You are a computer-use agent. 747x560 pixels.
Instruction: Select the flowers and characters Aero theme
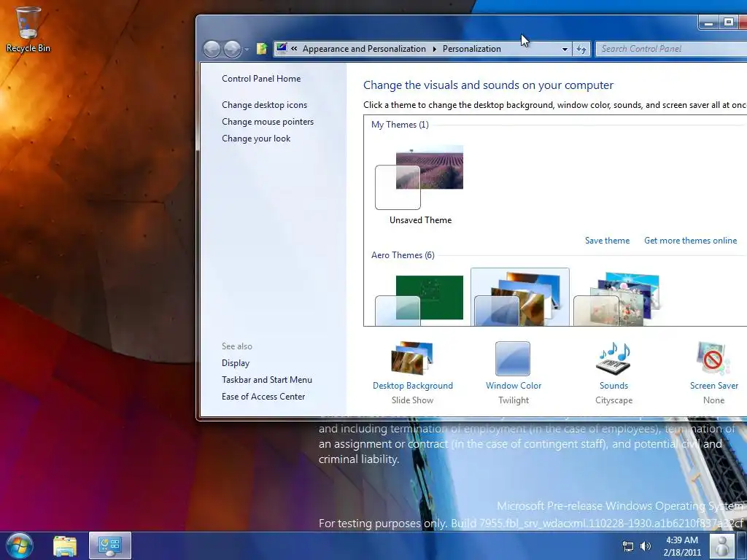point(617,299)
